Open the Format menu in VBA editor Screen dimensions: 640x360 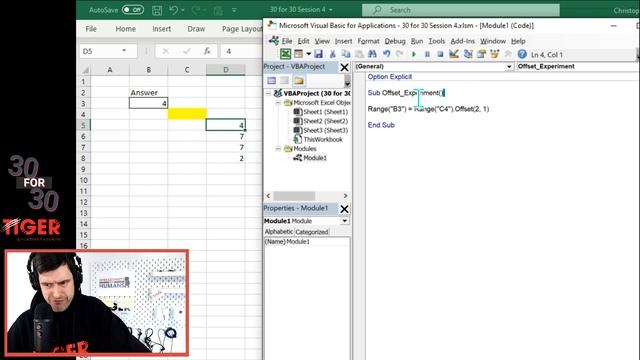click(x=368, y=41)
